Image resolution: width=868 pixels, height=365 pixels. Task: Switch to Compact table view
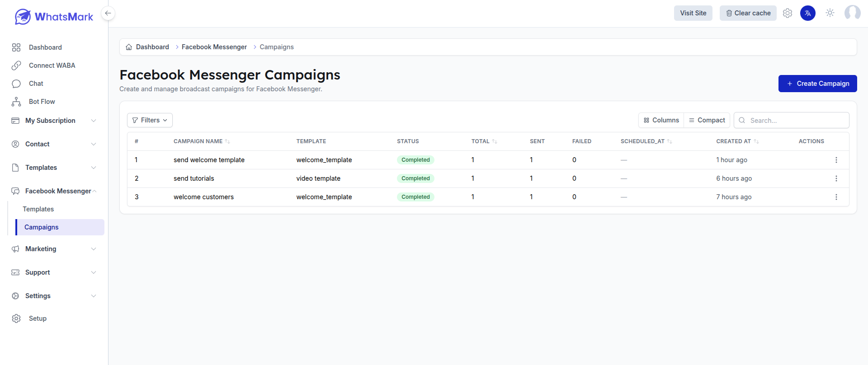(x=707, y=120)
